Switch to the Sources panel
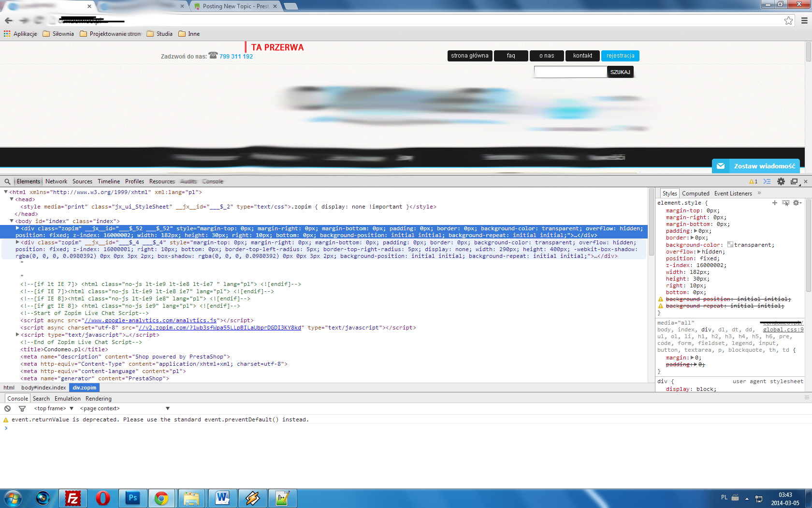Image resolution: width=812 pixels, height=508 pixels. tap(82, 181)
